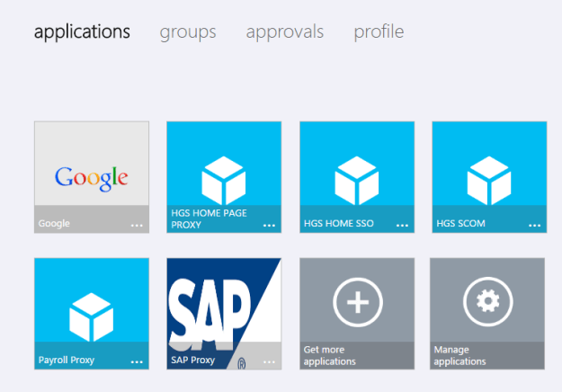
Task: Expand the Payroll Proxy tile options menu
Action: click(137, 362)
